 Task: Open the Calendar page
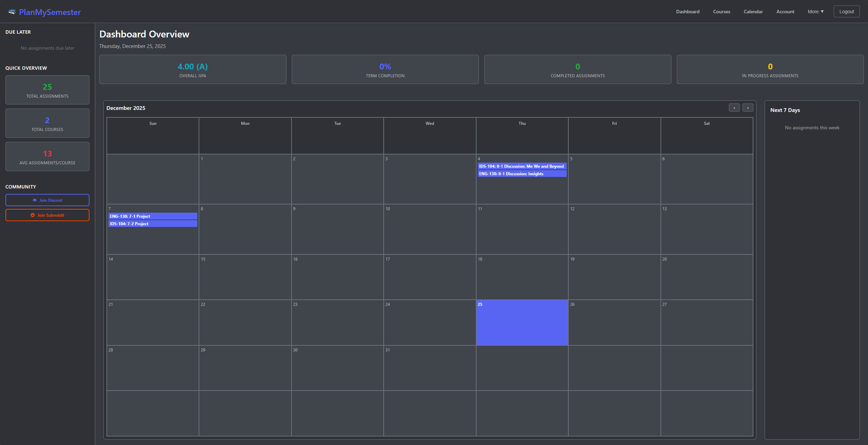coord(753,11)
